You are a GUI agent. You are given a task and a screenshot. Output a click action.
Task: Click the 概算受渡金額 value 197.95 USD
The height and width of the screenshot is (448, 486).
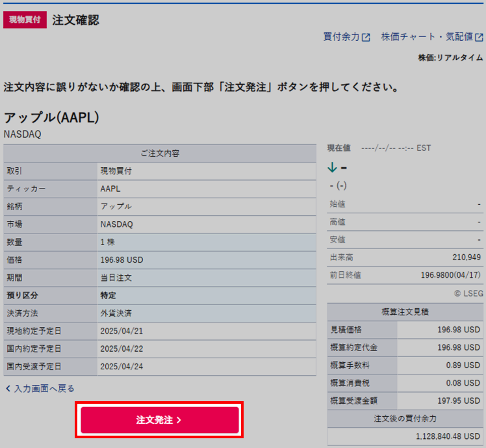coord(459,401)
